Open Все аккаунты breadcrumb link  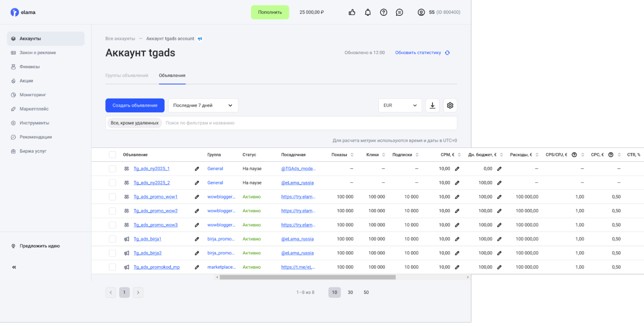pyautogui.click(x=120, y=39)
